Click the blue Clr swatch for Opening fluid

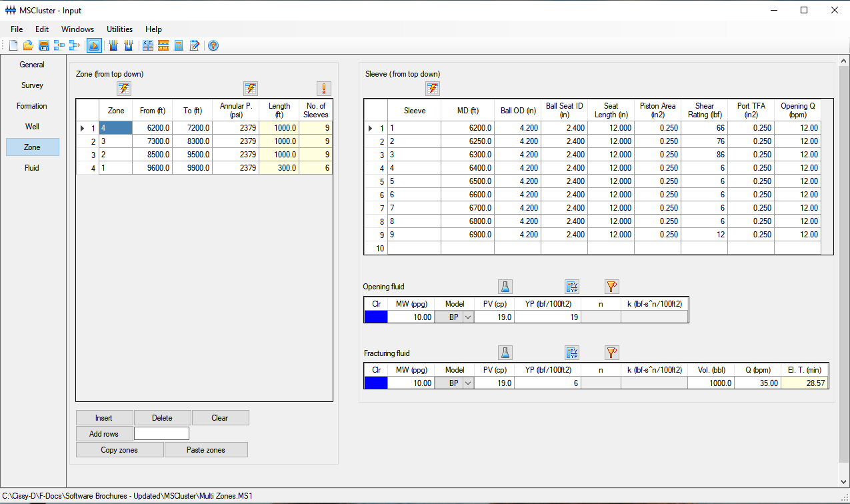pos(375,317)
